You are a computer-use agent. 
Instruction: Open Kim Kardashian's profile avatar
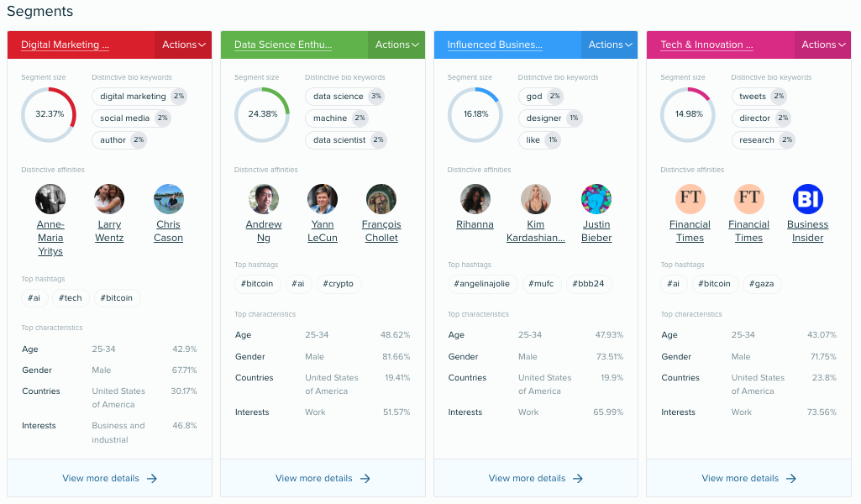[535, 198]
